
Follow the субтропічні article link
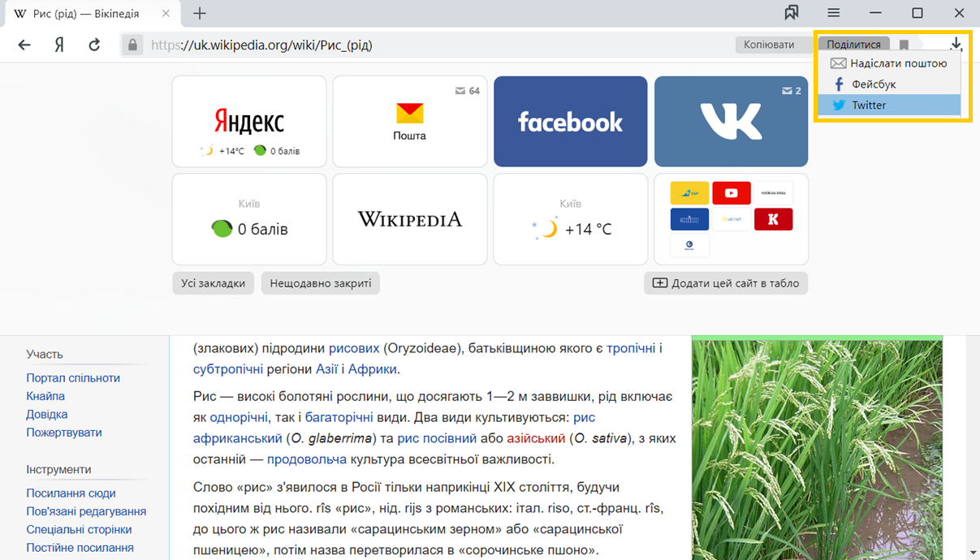click(x=228, y=369)
